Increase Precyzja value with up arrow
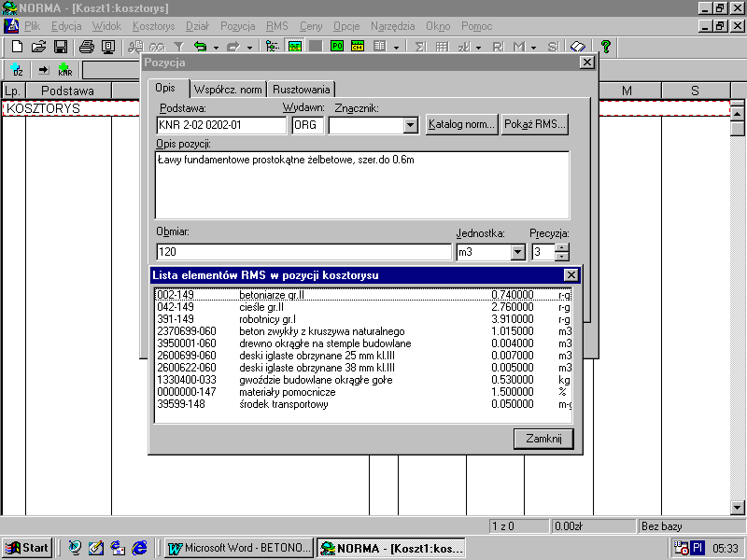 [x=561, y=247]
